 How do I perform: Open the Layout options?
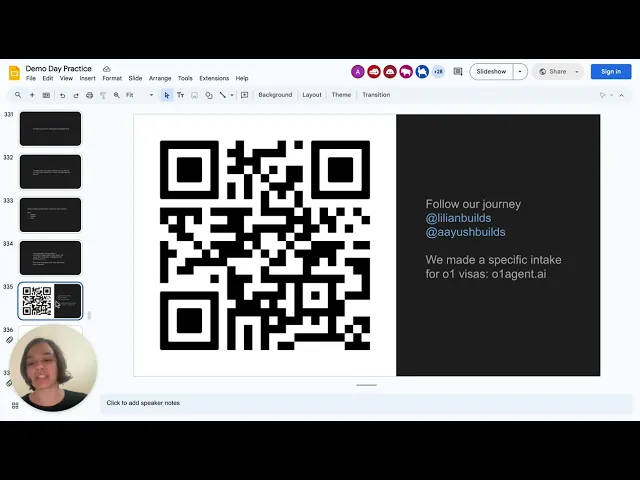(312, 95)
